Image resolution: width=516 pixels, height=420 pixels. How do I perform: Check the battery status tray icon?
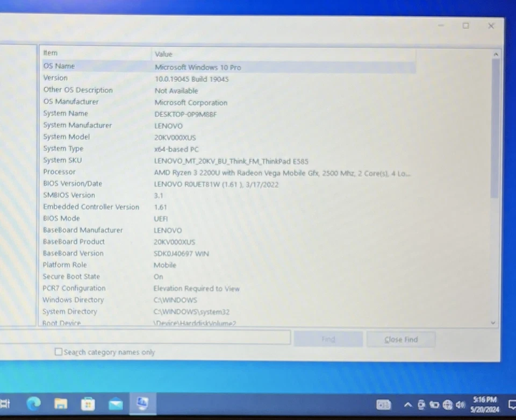(x=434, y=405)
